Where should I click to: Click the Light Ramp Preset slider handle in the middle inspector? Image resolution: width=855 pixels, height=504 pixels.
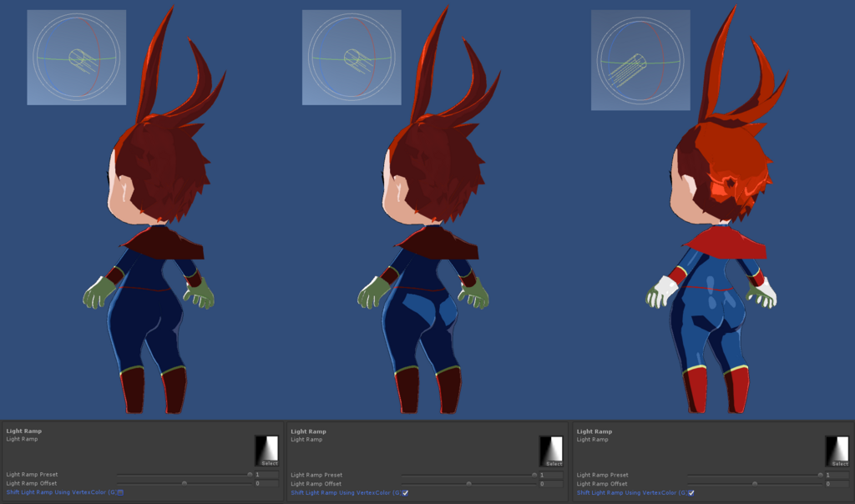tap(534, 475)
